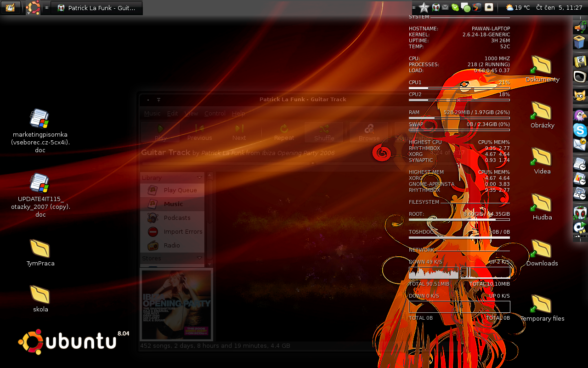Screen dimensions: 588x368
Task: Launch Rhythmbox speaker icon in side dock
Action: 580,212
